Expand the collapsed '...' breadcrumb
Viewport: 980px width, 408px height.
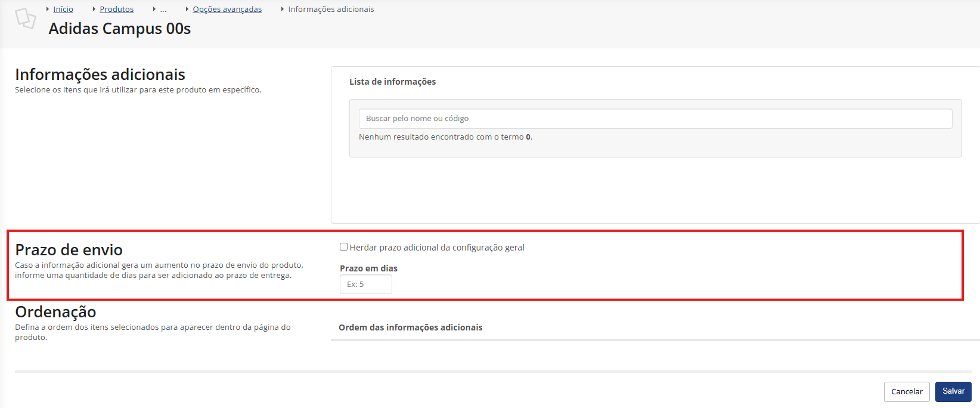pos(163,10)
